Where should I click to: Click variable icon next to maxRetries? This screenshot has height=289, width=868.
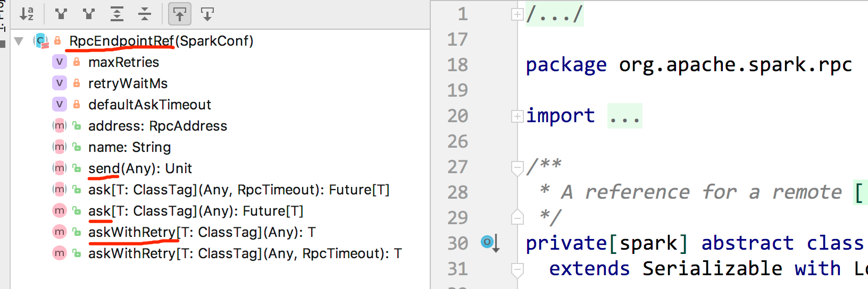[60, 62]
